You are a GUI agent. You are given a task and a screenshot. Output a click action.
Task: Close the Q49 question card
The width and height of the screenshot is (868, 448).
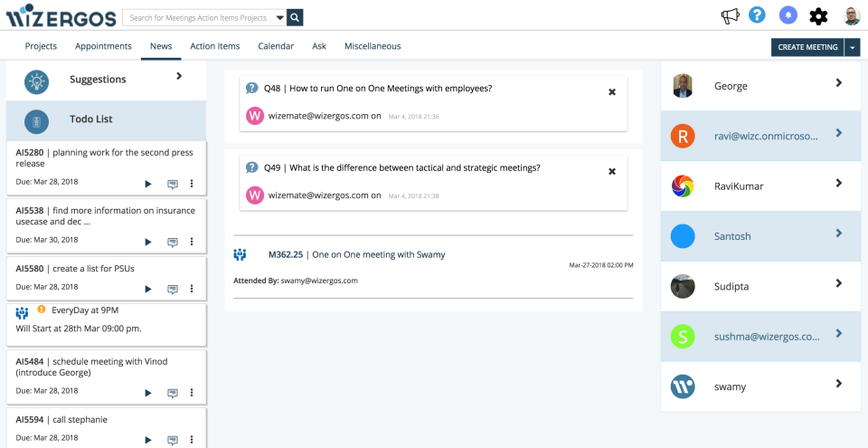[612, 171]
